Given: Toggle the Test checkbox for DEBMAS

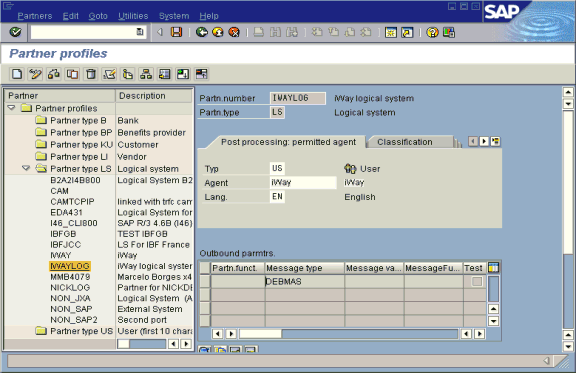Looking at the screenshot, I should pyautogui.click(x=477, y=281).
